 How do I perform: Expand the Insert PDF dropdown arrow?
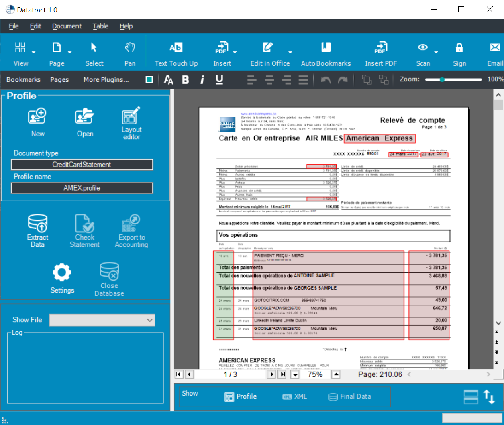(235, 52)
